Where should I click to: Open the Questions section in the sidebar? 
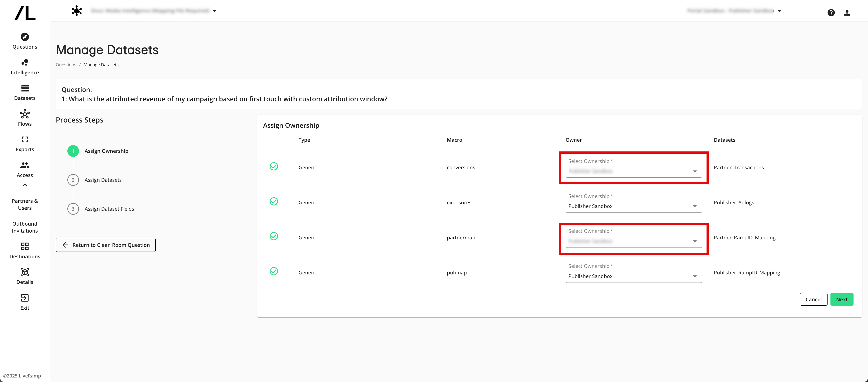(x=24, y=41)
